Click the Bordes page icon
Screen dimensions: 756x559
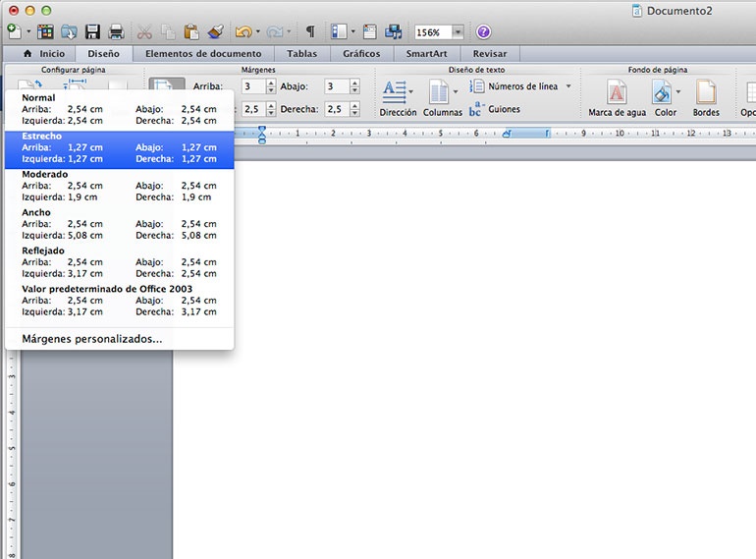(x=706, y=91)
